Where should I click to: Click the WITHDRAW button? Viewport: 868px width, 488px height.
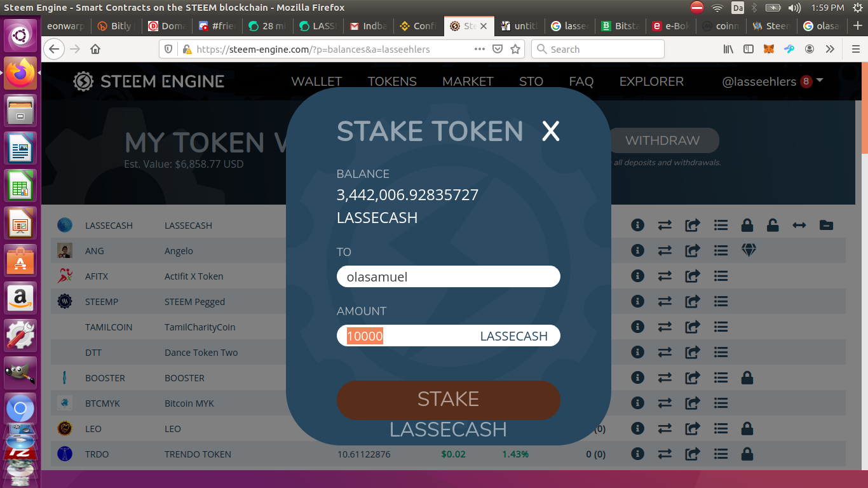click(x=662, y=140)
